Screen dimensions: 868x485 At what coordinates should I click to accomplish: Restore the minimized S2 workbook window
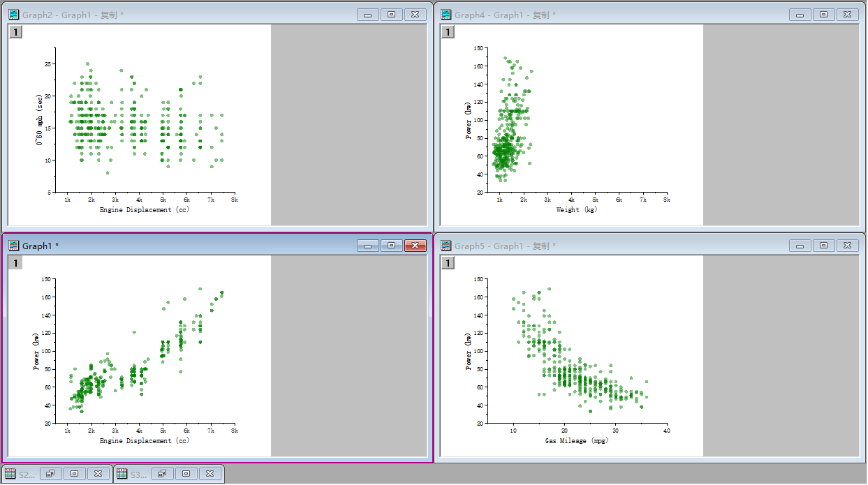[x=50, y=474]
